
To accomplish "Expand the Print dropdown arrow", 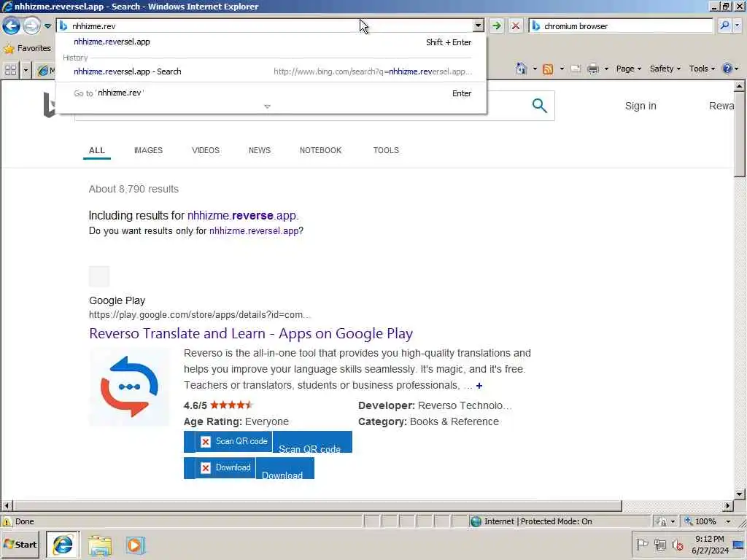I will (x=606, y=69).
